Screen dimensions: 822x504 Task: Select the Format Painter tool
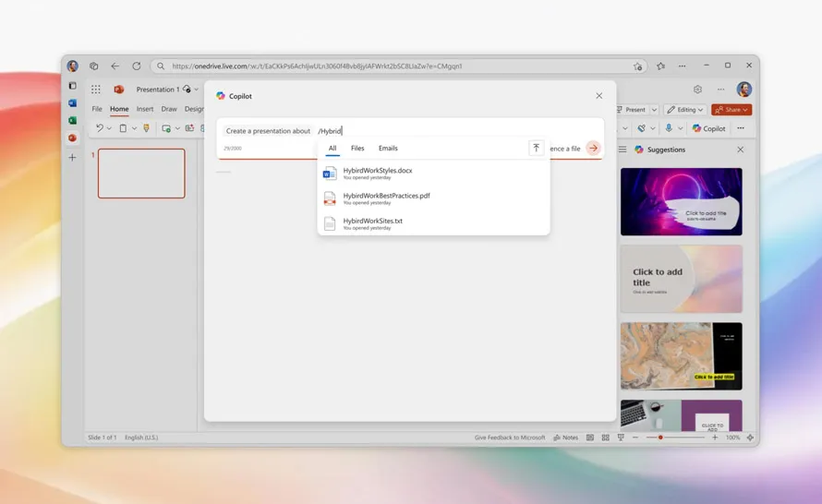coord(146,128)
